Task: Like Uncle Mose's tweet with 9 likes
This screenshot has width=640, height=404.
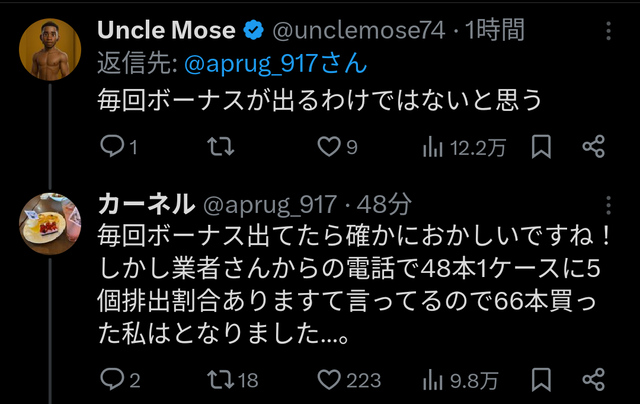Action: (x=337, y=147)
